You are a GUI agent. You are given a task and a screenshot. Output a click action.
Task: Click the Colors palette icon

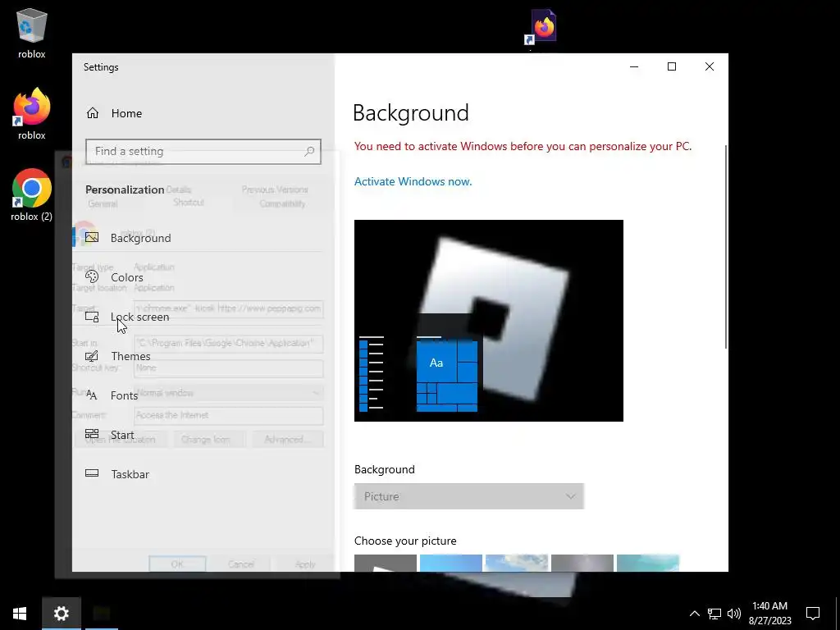coord(92,276)
